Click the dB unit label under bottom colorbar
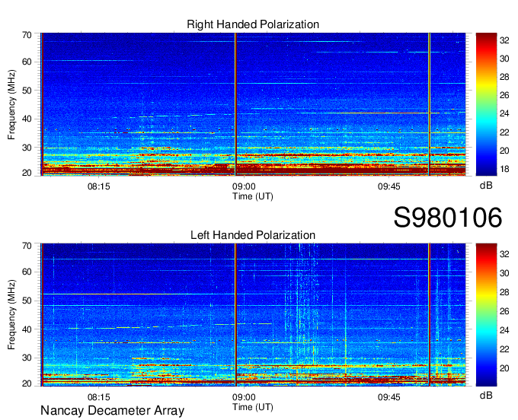518x420 pixels. tap(486, 395)
